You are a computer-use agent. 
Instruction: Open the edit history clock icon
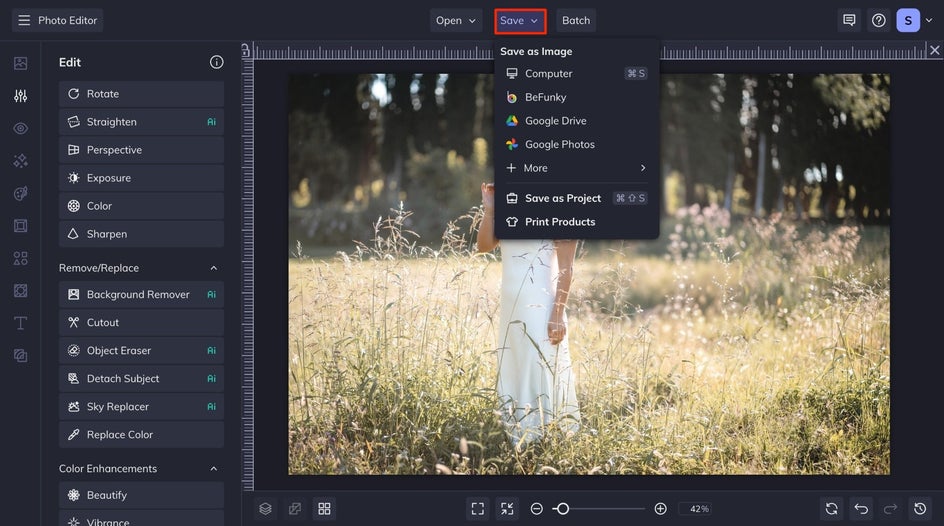click(920, 509)
